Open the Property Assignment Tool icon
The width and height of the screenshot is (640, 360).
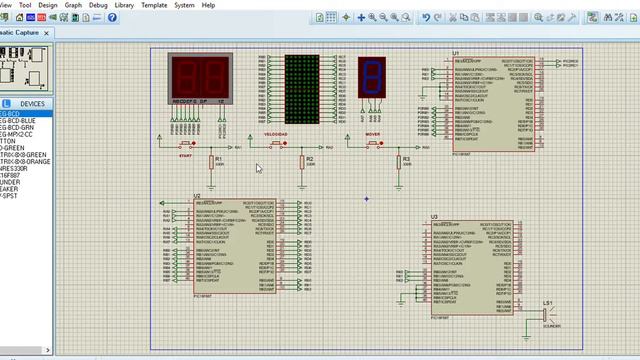(x=619, y=18)
